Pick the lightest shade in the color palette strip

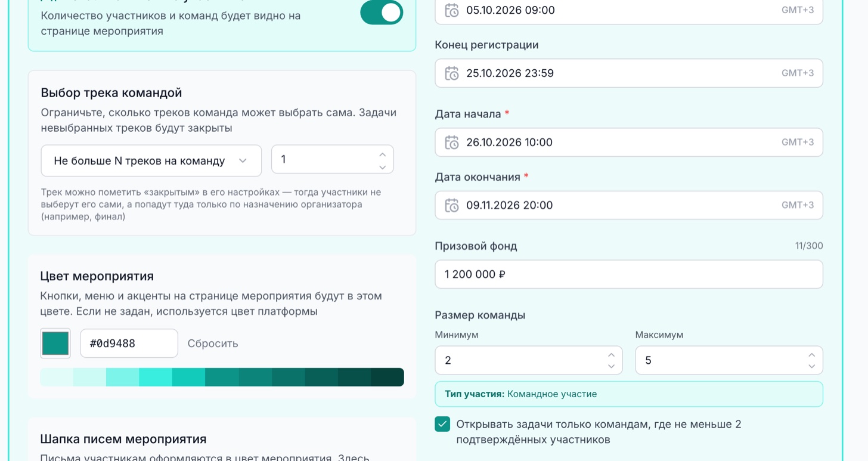57,377
